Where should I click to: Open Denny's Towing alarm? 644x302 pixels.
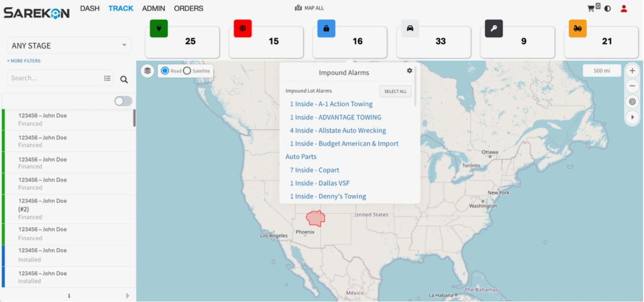coord(328,196)
